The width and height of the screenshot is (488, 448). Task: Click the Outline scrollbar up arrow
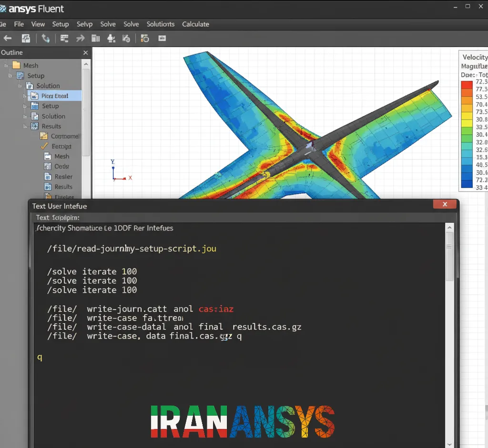click(86, 64)
